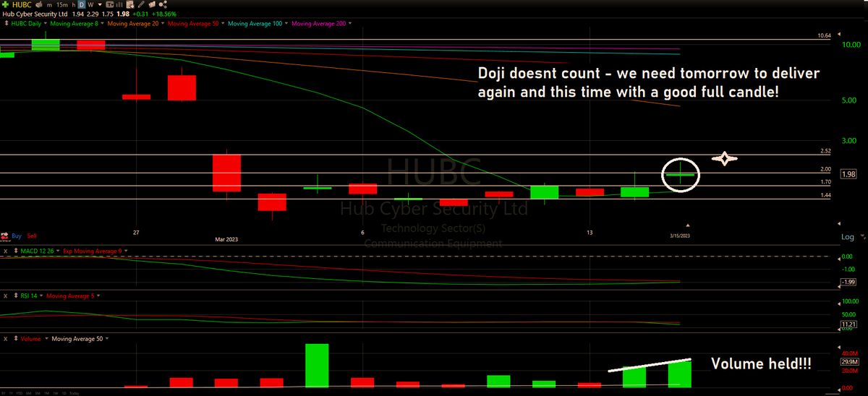Select the 1W range button
This screenshot has height=396, width=868.
click(55, 393)
